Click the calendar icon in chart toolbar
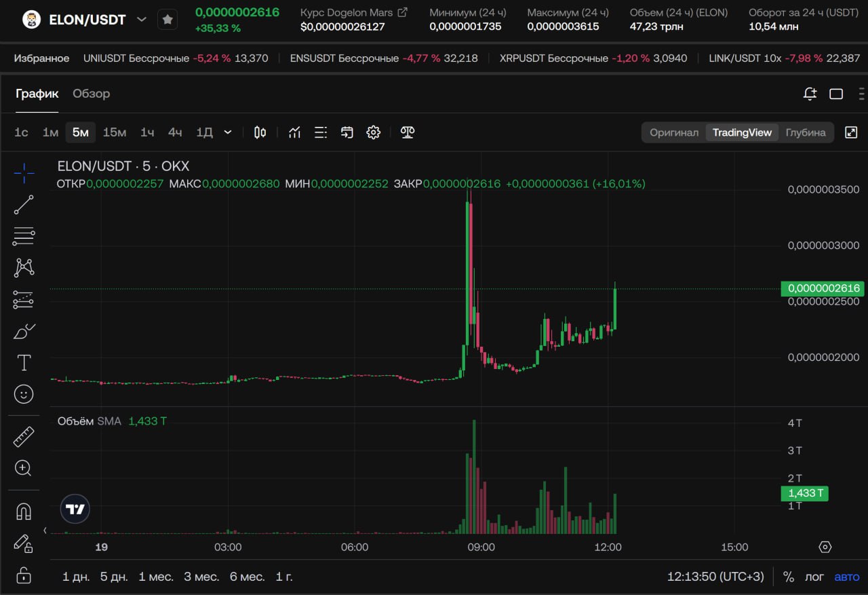Screen dimensions: 868x595 347,132
